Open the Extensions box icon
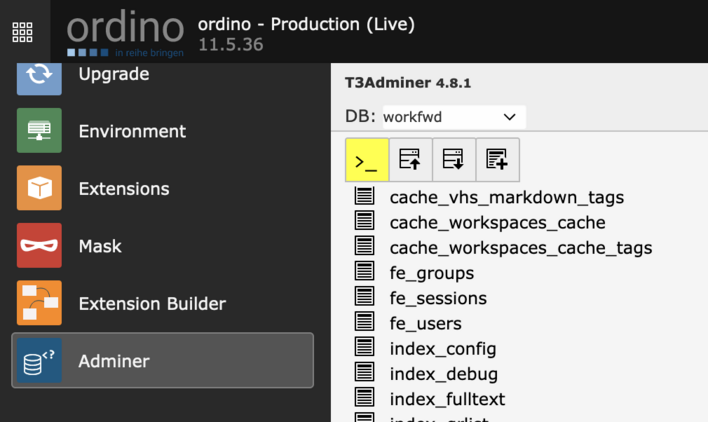 (39, 188)
